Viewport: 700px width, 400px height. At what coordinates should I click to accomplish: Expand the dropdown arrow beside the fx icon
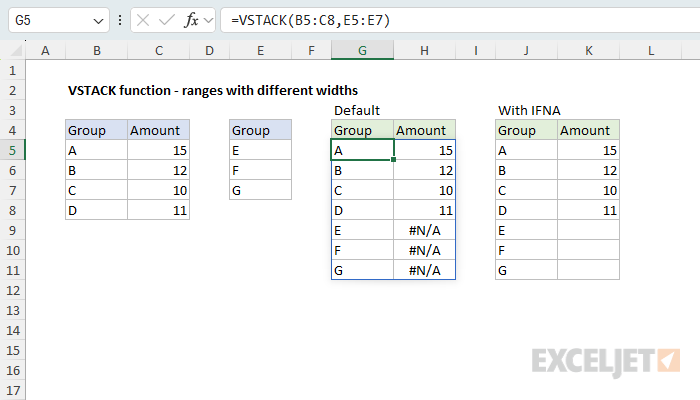click(x=208, y=20)
